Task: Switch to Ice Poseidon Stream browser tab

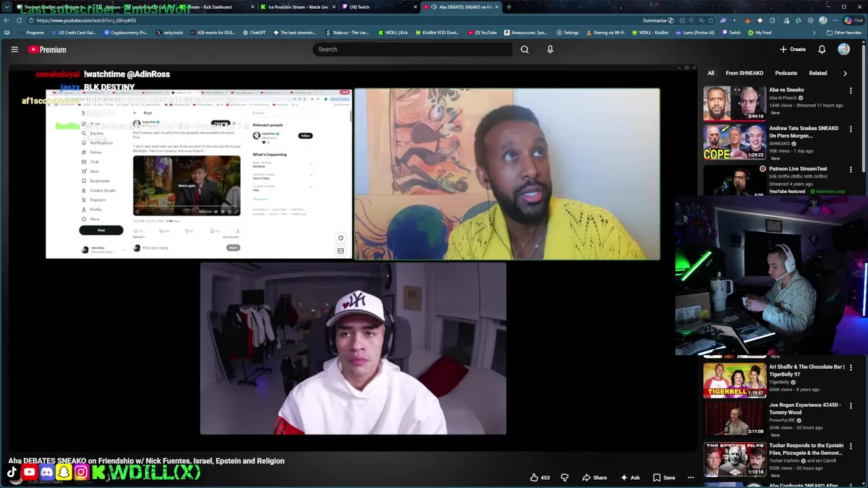Action: click(x=298, y=7)
